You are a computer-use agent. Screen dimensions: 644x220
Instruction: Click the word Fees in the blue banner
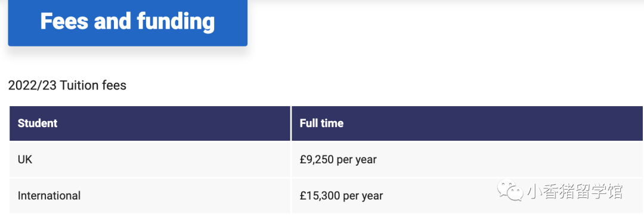tap(65, 21)
